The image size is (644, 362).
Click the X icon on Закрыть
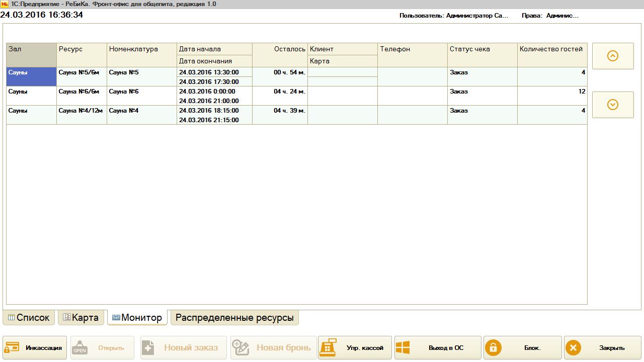pos(573,347)
